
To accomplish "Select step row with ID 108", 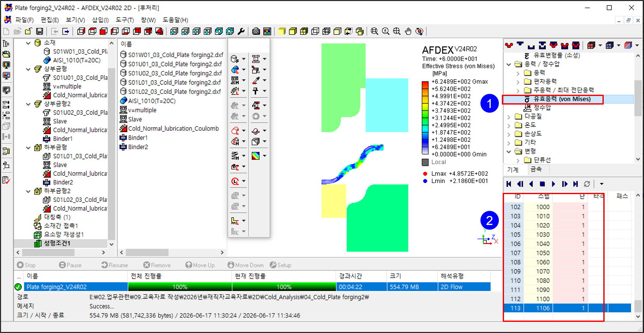I will tap(567, 262).
